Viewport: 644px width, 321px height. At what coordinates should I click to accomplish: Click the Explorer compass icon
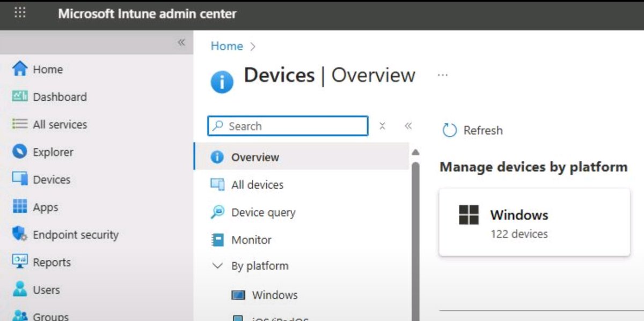click(20, 152)
